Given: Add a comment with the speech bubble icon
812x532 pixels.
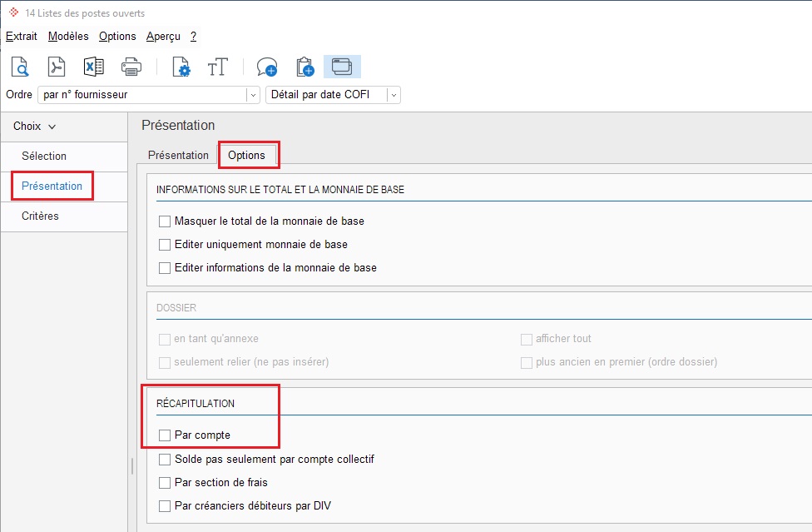Looking at the screenshot, I should 267,67.
